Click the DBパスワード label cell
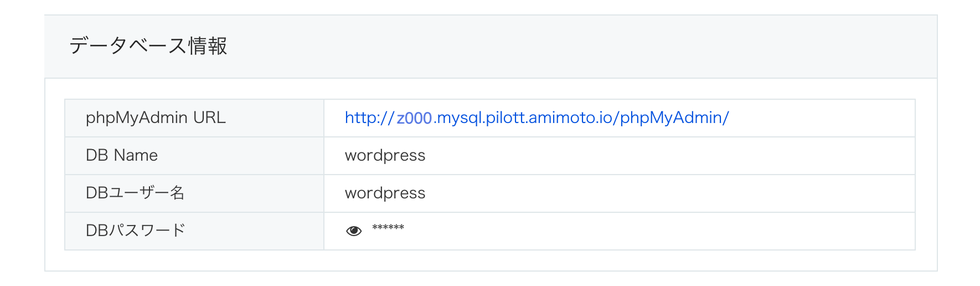 [194, 231]
